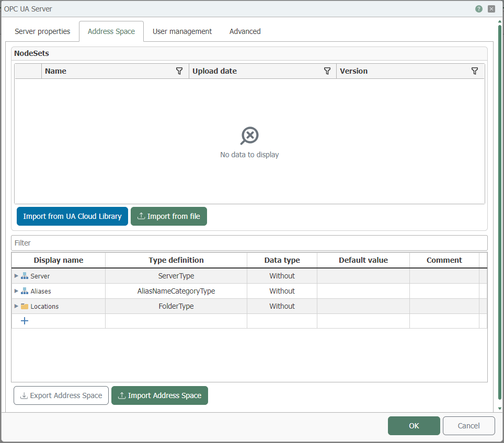
Task: Filter the Version column
Action: coord(474,71)
